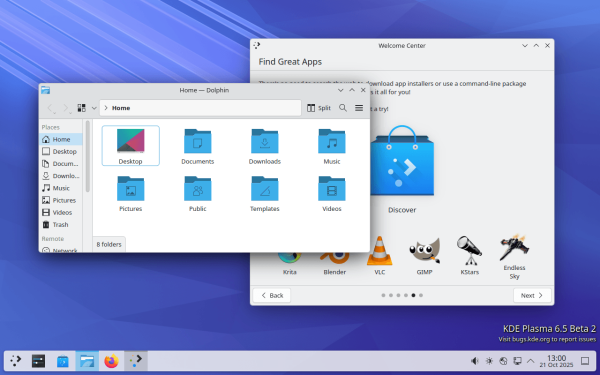The image size is (600, 375).
Task: Open the Documents folder icon
Action: pyautogui.click(x=197, y=141)
